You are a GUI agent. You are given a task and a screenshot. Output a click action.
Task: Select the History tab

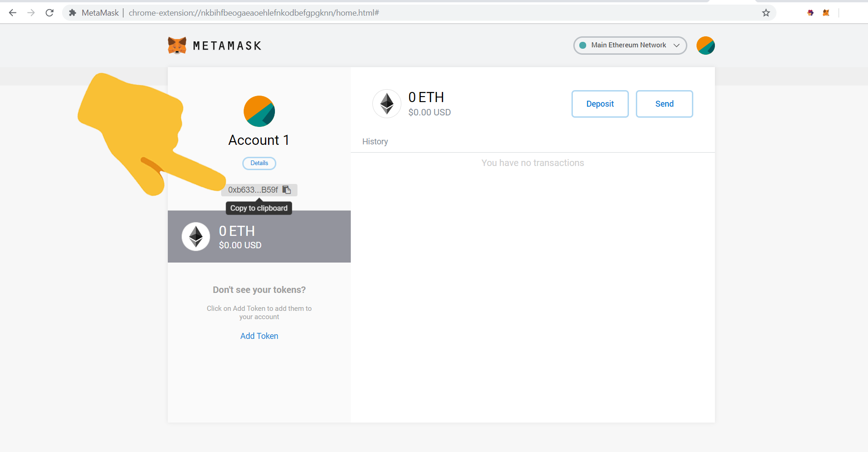tap(375, 142)
